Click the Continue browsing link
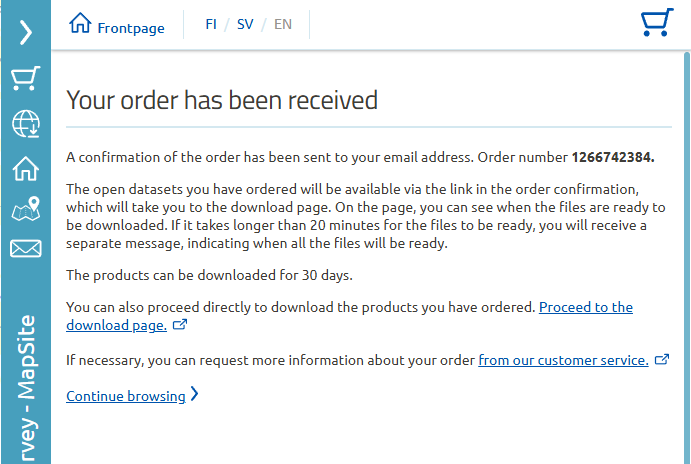 126,396
